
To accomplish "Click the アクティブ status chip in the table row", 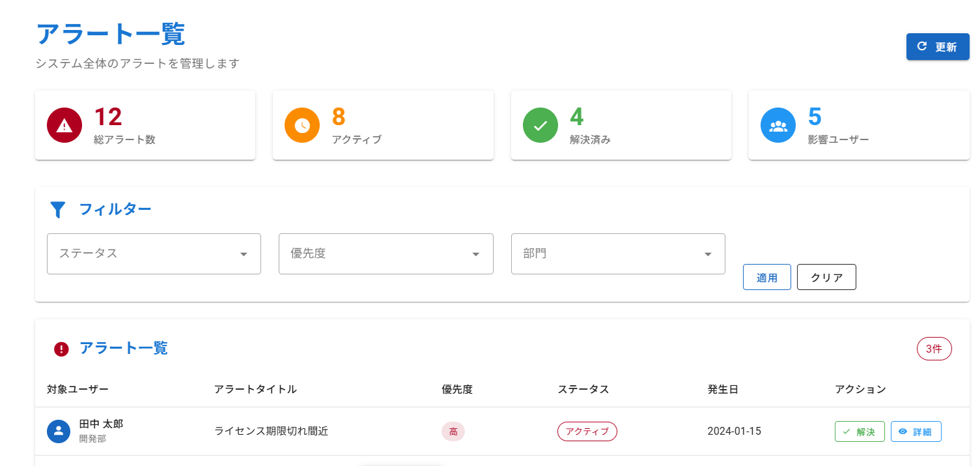I will pyautogui.click(x=587, y=431).
